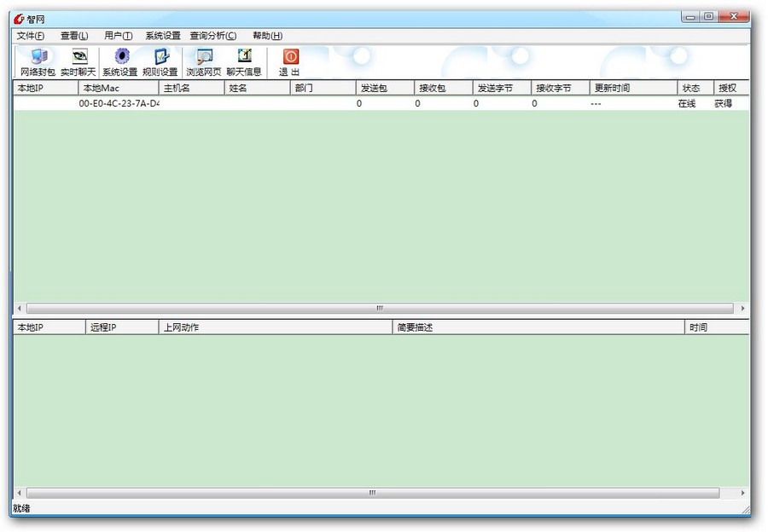The height and width of the screenshot is (532, 768).
Task: Sort by 发送字节 column header
Action: tap(502, 88)
